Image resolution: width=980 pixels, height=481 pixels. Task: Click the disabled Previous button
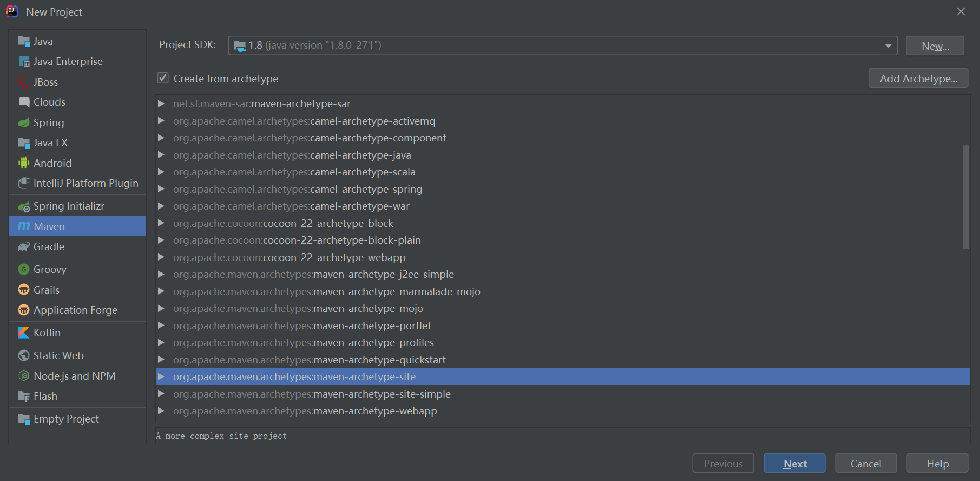(723, 464)
